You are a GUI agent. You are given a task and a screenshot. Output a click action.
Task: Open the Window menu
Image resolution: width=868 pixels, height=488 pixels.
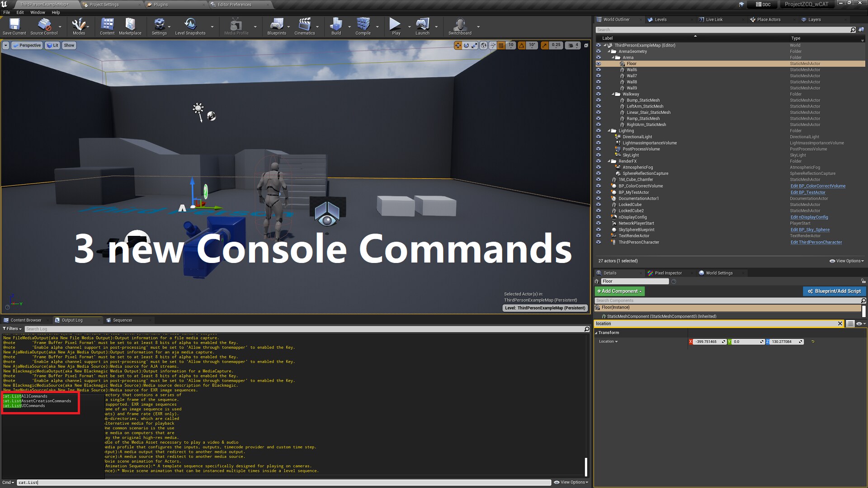38,12
